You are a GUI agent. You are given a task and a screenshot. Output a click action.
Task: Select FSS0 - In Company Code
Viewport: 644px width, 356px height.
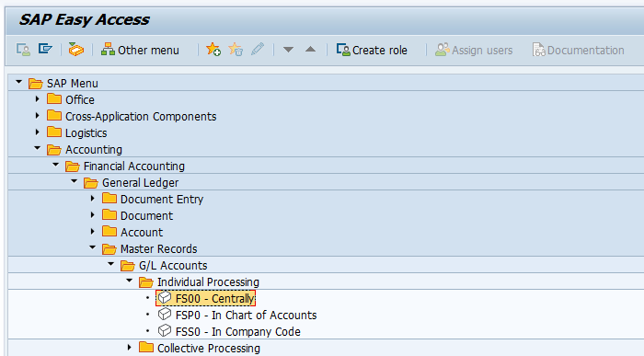(237, 332)
